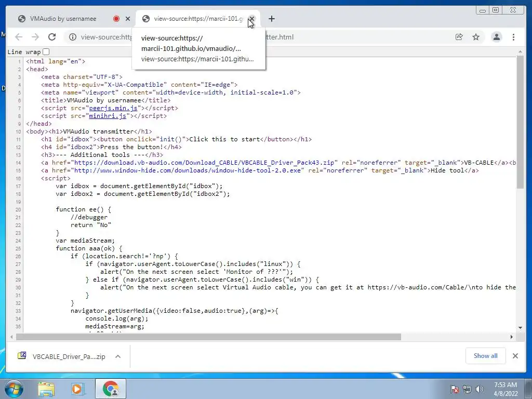Share this page icon

[x=459, y=37]
